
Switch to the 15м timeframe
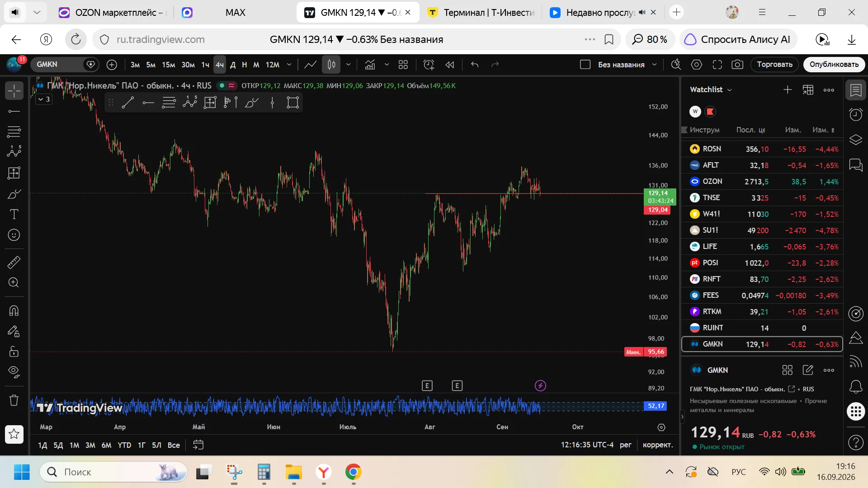click(x=169, y=65)
